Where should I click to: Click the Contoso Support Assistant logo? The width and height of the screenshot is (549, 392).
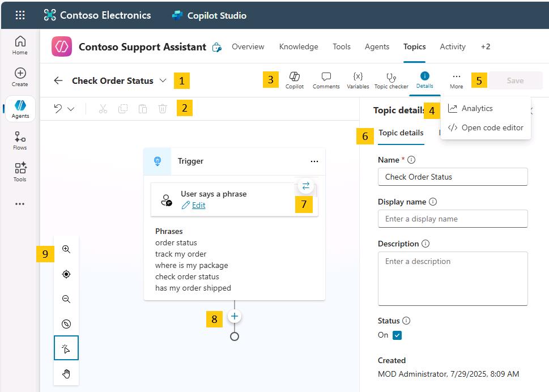tap(62, 46)
